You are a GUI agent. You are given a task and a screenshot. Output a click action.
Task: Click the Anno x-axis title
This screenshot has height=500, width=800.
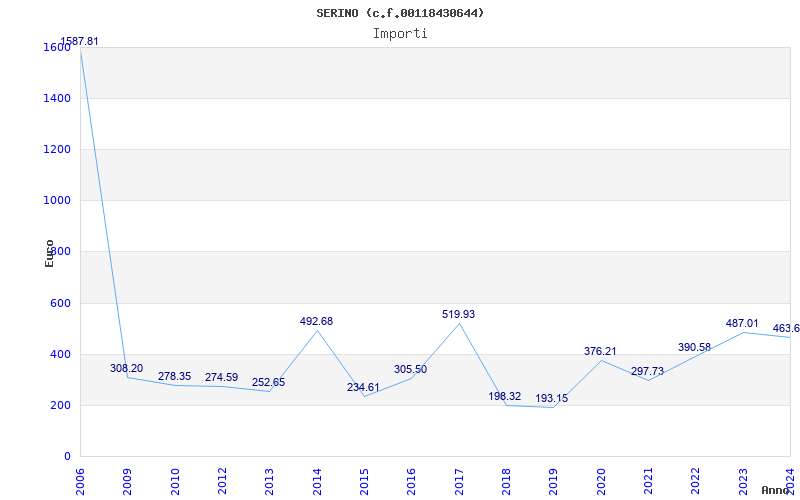[775, 490]
